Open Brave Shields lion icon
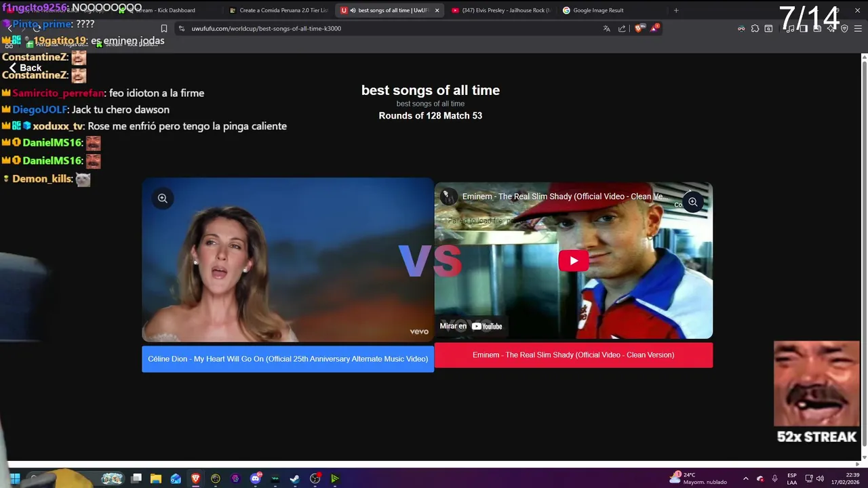The height and width of the screenshot is (488, 868). [x=639, y=28]
